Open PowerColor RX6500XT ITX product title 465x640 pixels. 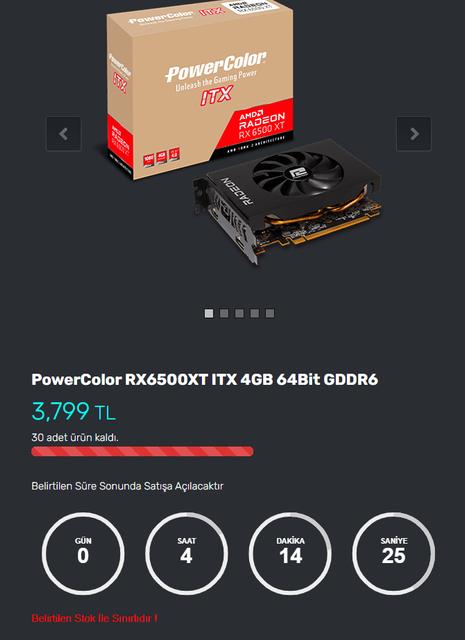pyautogui.click(x=205, y=380)
